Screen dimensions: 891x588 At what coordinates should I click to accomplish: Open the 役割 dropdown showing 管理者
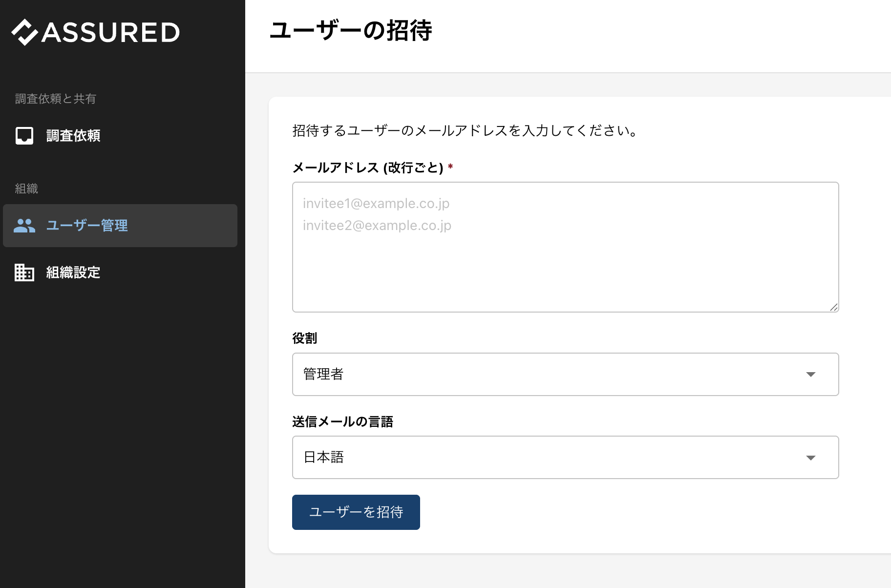566,375
